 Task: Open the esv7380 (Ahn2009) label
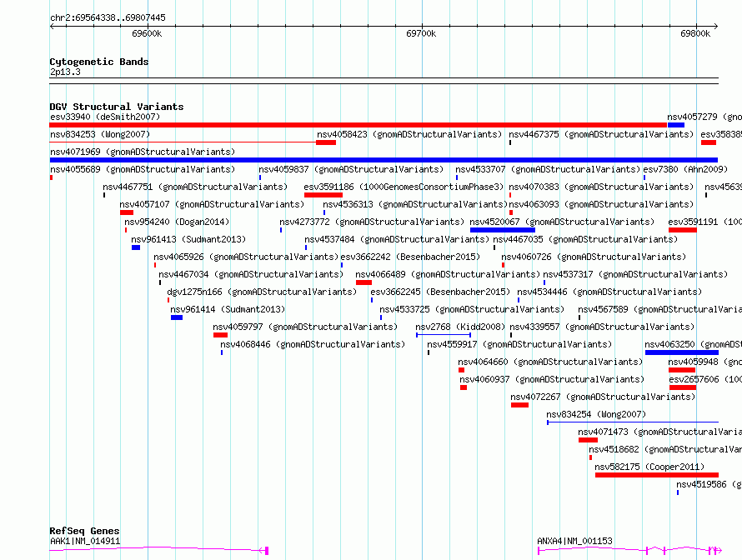tap(685, 169)
